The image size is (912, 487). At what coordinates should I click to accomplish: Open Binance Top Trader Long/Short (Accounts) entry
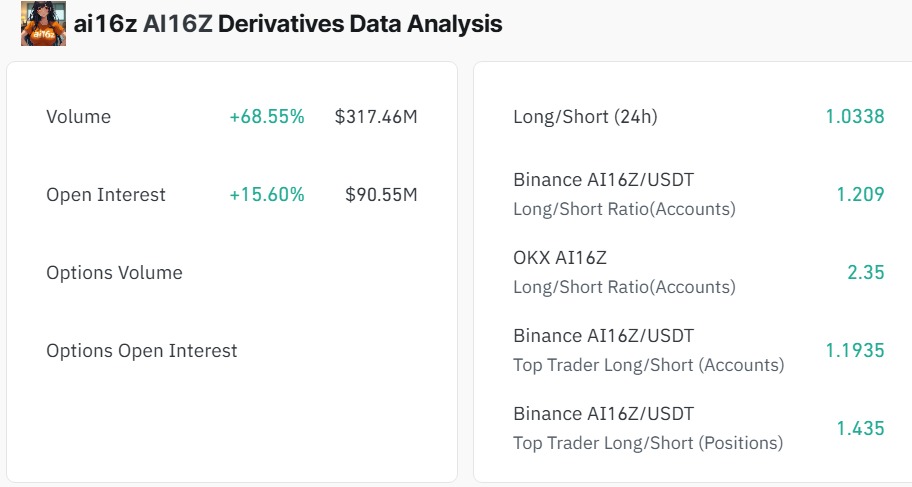pyautogui.click(x=648, y=350)
